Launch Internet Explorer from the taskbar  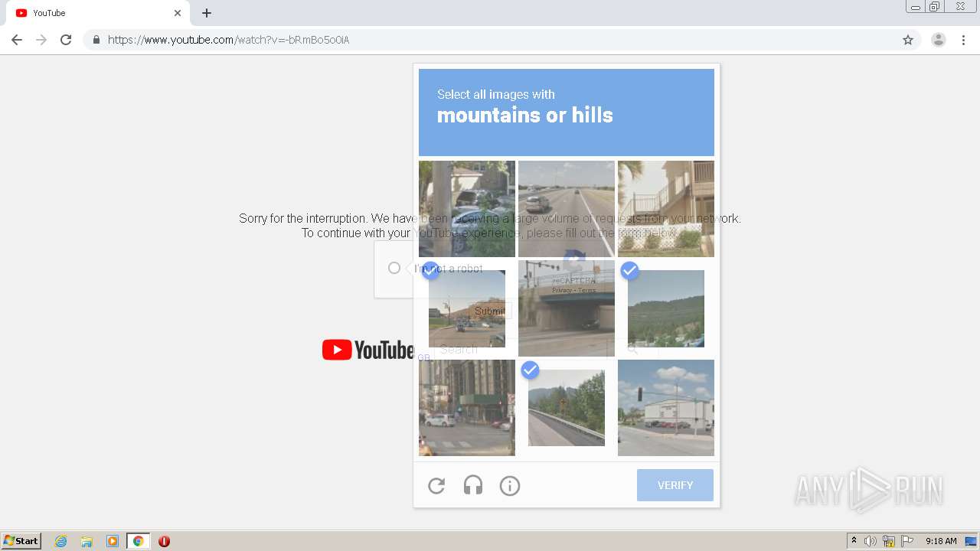[61, 541]
